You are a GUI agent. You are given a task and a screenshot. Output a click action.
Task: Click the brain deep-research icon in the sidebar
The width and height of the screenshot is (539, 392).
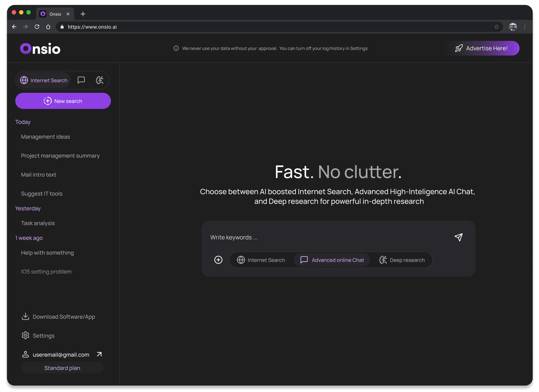click(100, 80)
